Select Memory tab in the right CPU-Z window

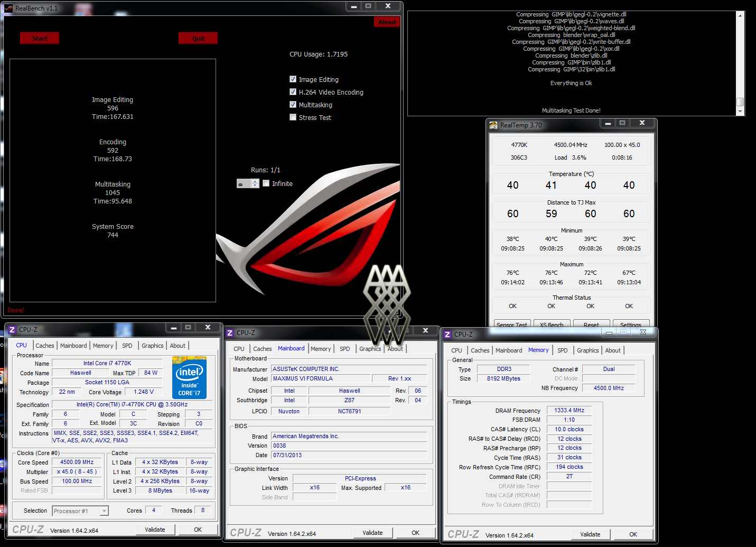click(538, 350)
